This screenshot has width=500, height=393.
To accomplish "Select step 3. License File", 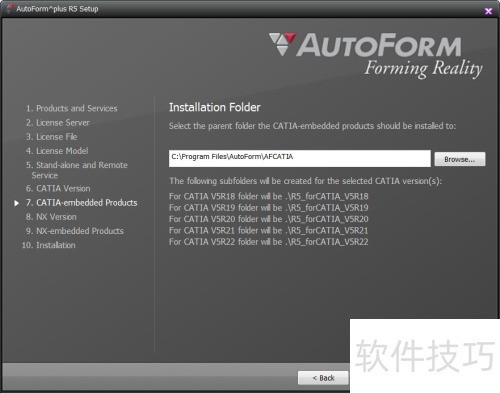I will [52, 137].
